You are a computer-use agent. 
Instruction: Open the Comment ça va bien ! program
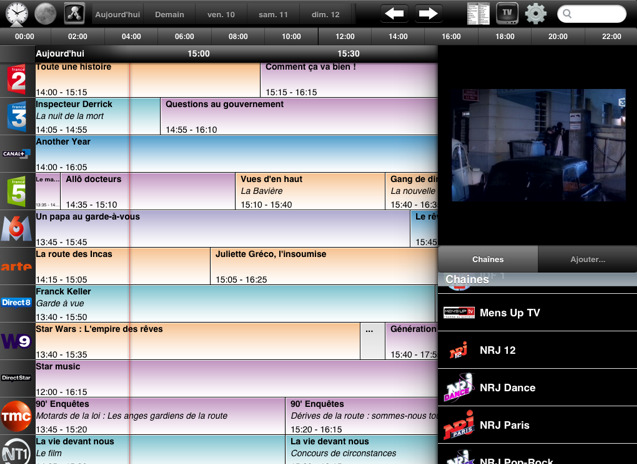click(x=349, y=80)
